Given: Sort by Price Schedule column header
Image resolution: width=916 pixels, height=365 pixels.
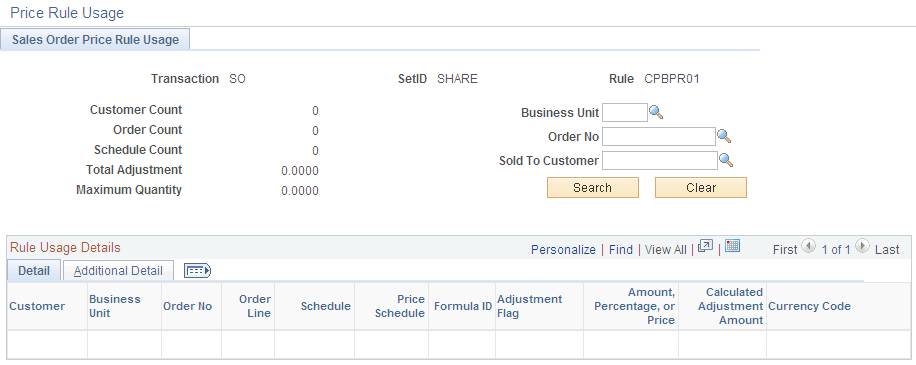Looking at the screenshot, I should (400, 306).
